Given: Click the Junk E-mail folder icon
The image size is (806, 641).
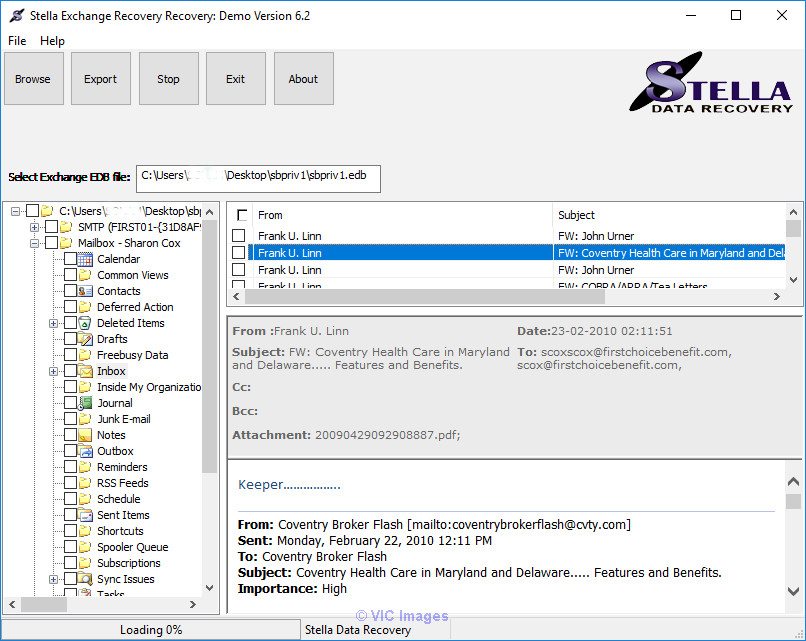Looking at the screenshot, I should [x=85, y=419].
